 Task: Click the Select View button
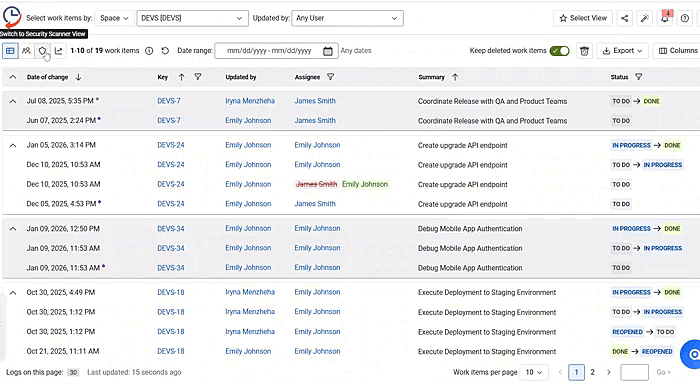(583, 18)
